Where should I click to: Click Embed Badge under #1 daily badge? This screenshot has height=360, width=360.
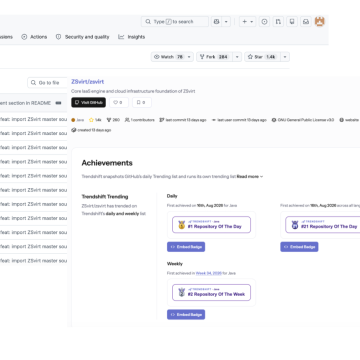[x=186, y=247]
